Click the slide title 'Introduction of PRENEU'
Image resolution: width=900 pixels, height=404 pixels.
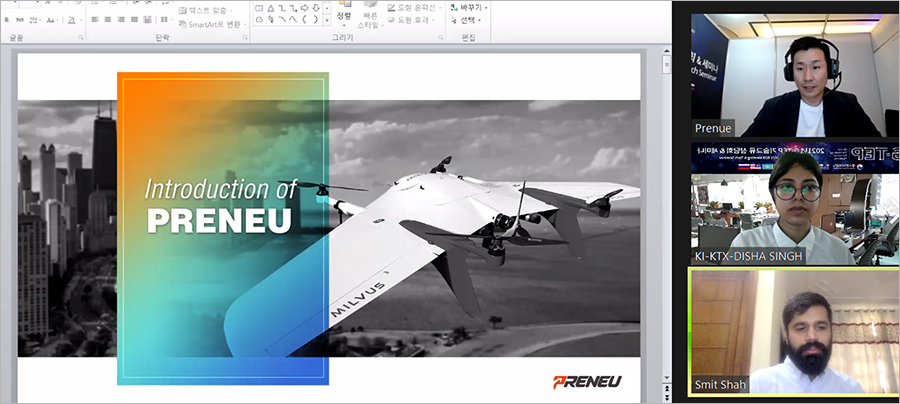point(219,205)
